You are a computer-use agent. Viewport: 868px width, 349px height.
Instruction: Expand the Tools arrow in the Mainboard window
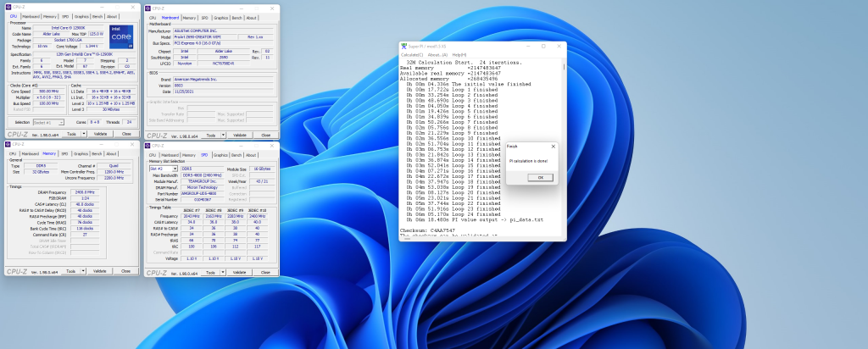point(223,135)
